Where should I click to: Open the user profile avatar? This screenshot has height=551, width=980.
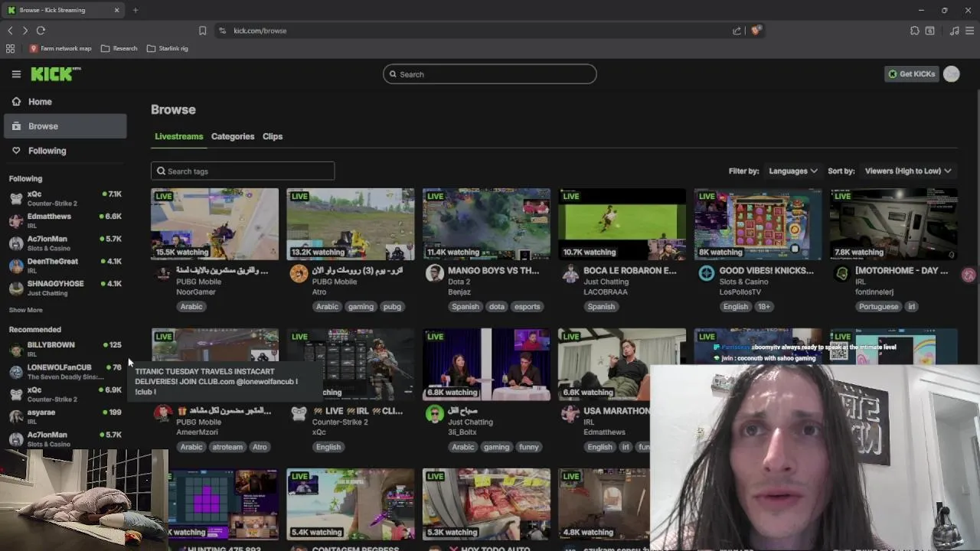[952, 74]
